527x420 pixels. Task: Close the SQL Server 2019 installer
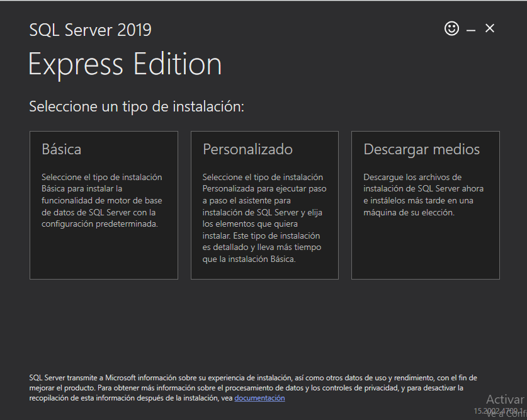coord(490,28)
